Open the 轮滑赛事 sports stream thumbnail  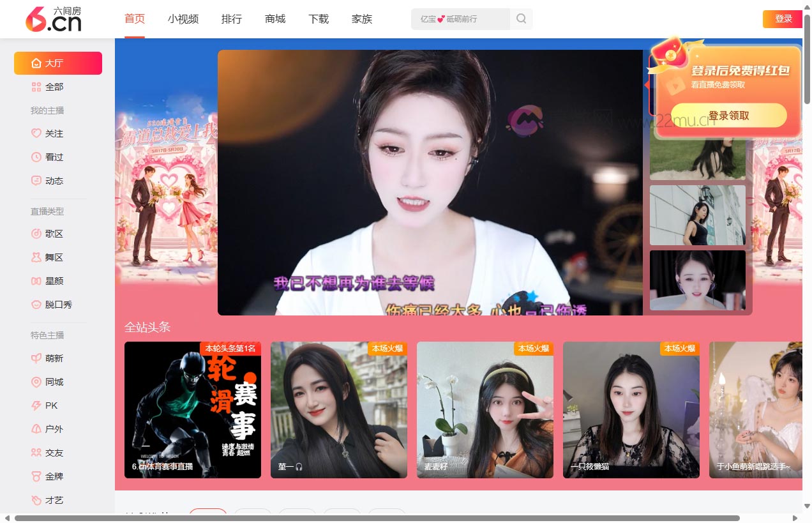click(193, 410)
